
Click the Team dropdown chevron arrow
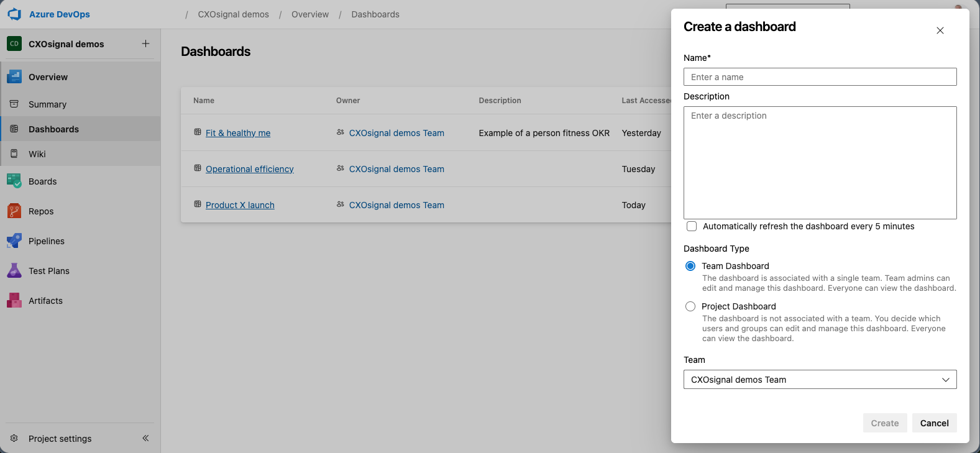pos(946,380)
